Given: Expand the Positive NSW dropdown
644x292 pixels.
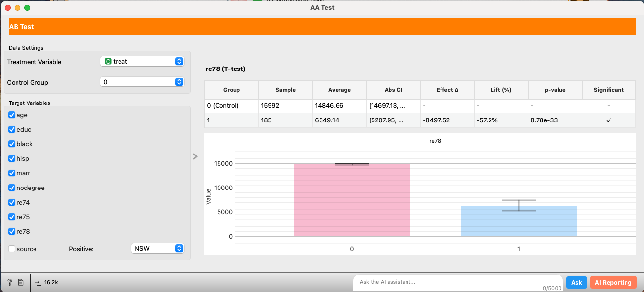Looking at the screenshot, I should click(157, 248).
